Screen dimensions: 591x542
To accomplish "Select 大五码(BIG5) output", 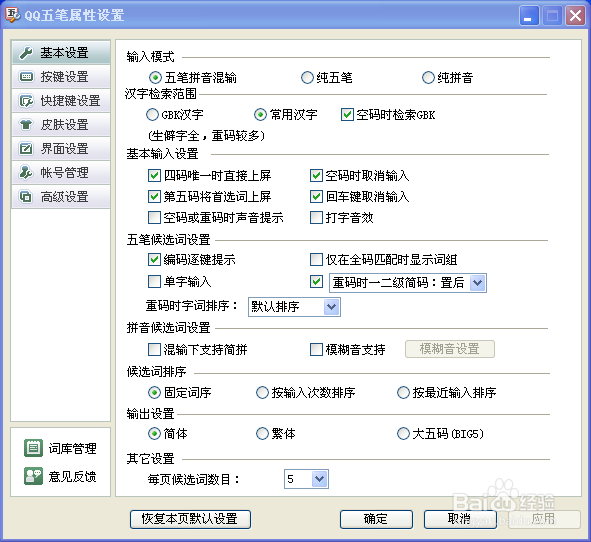I will point(403,433).
